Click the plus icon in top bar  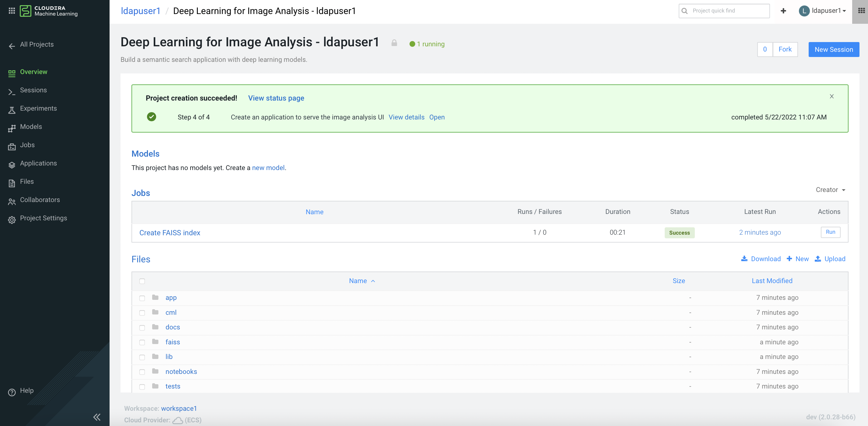783,11
